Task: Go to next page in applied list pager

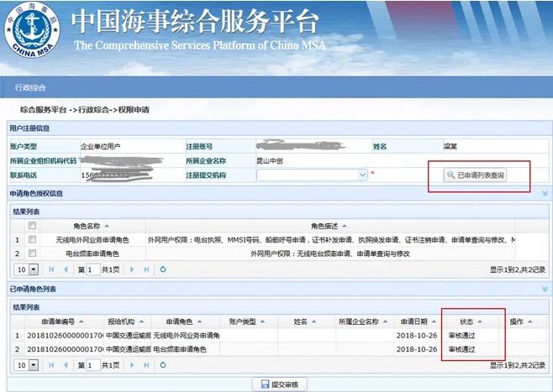Action: point(132,365)
